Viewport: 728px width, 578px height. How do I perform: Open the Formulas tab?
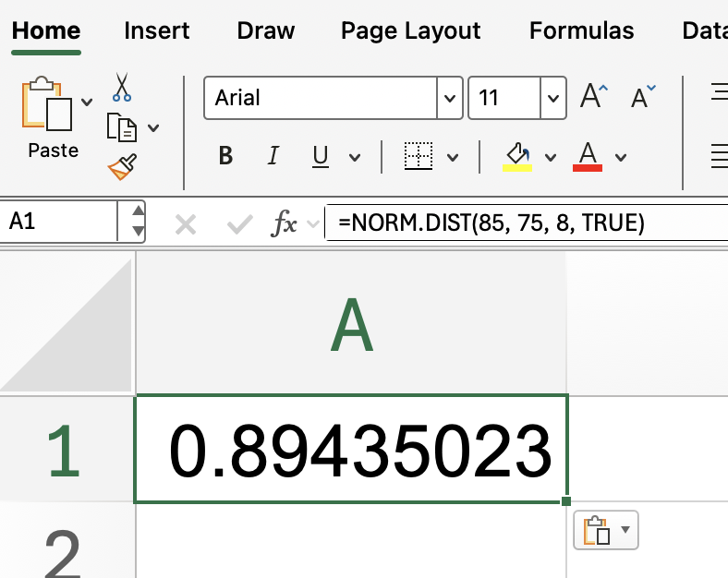(581, 30)
